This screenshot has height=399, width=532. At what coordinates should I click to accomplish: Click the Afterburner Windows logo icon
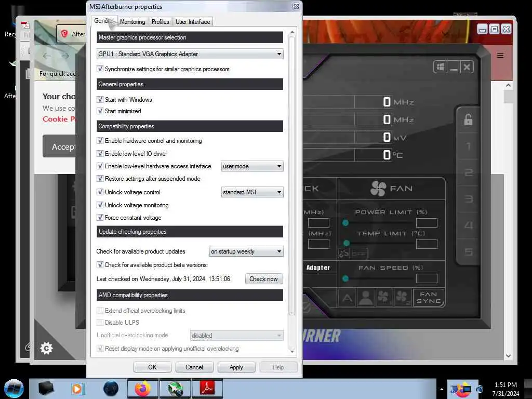(441, 67)
